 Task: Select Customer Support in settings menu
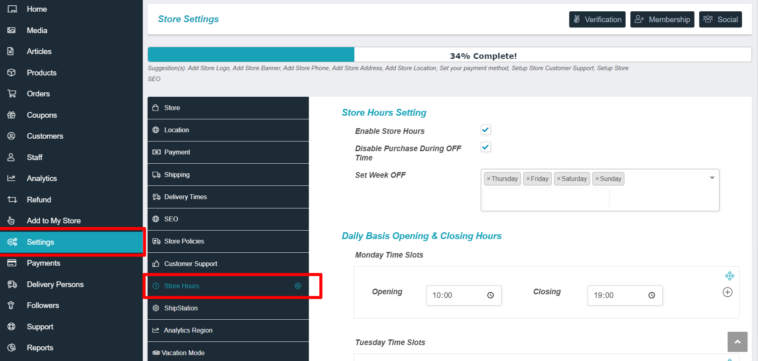click(x=228, y=264)
